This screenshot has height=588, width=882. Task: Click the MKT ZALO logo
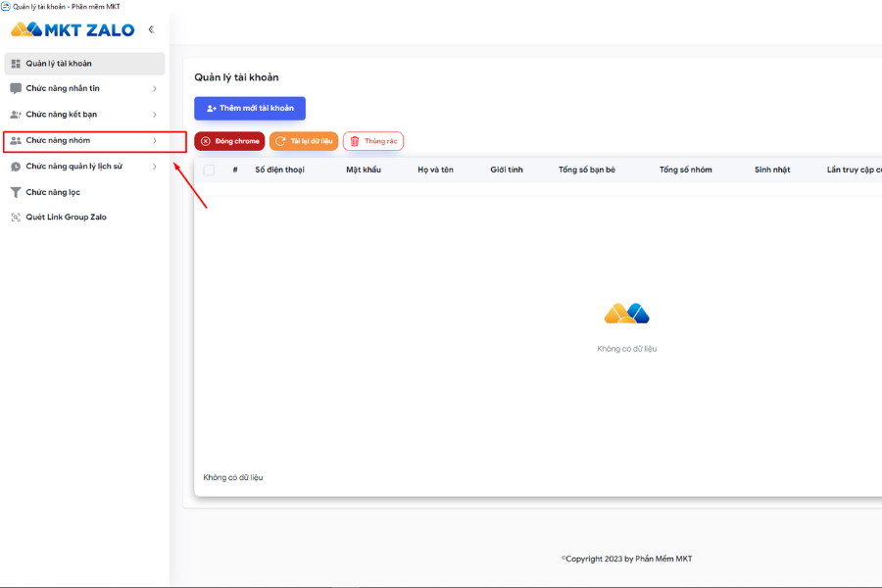pos(73,29)
